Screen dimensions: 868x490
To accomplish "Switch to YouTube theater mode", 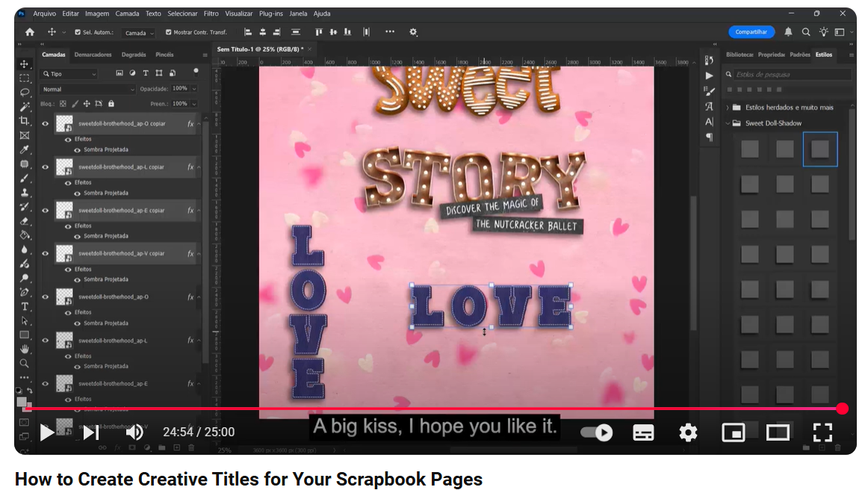I will 778,432.
